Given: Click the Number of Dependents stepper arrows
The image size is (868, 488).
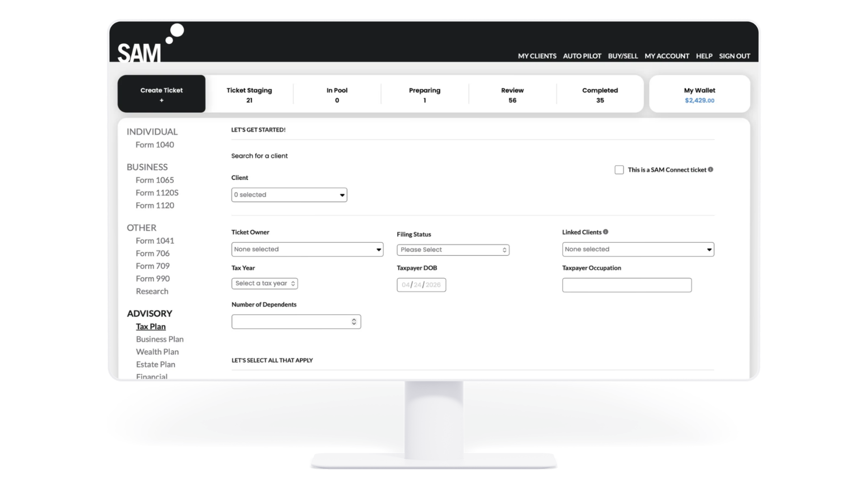Looking at the screenshot, I should (354, 322).
